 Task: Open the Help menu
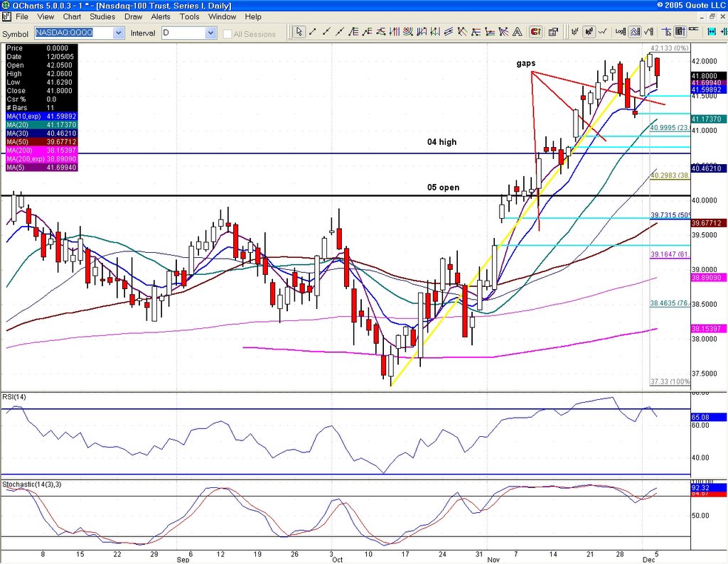click(253, 17)
